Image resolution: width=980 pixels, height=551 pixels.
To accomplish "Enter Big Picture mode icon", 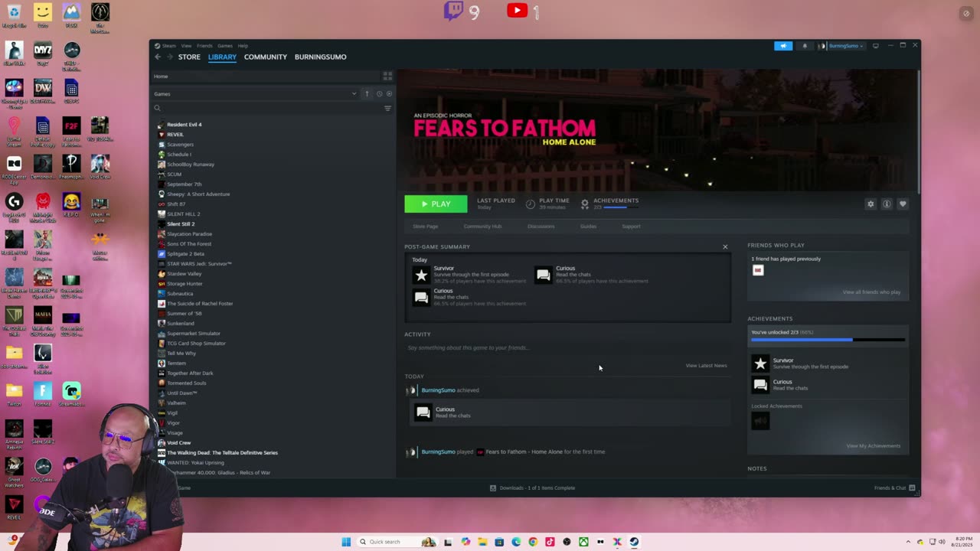I will pyautogui.click(x=876, y=46).
